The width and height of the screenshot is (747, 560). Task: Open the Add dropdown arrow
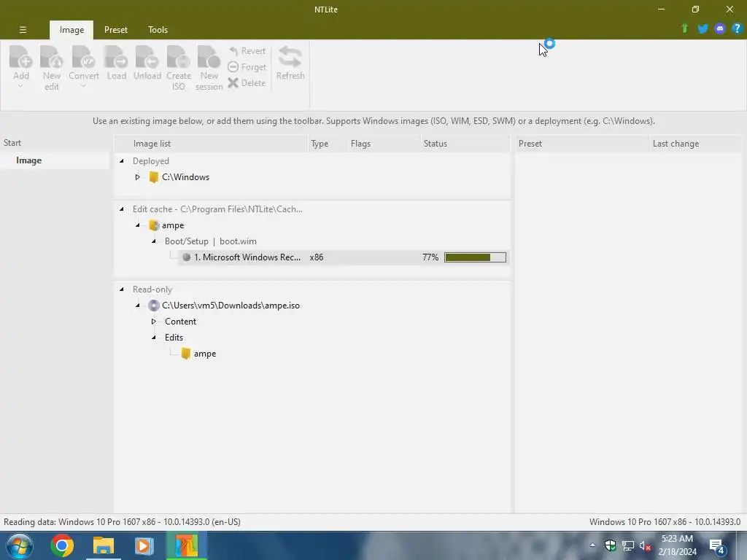point(20,86)
